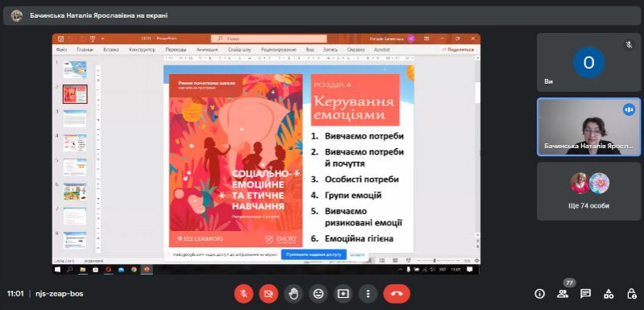This screenshot has height=310, width=644.
Task: Select Бачинська Наталія video tile
Action: click(x=588, y=127)
